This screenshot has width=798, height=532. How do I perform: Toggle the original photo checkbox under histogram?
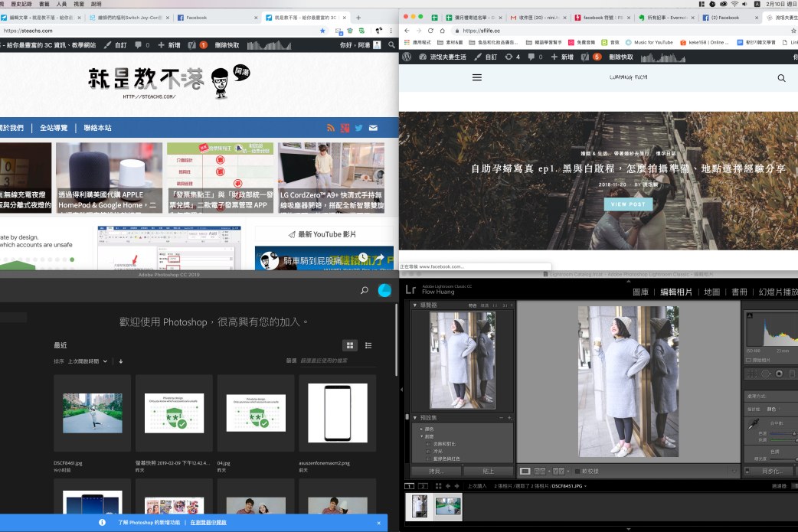click(750, 360)
